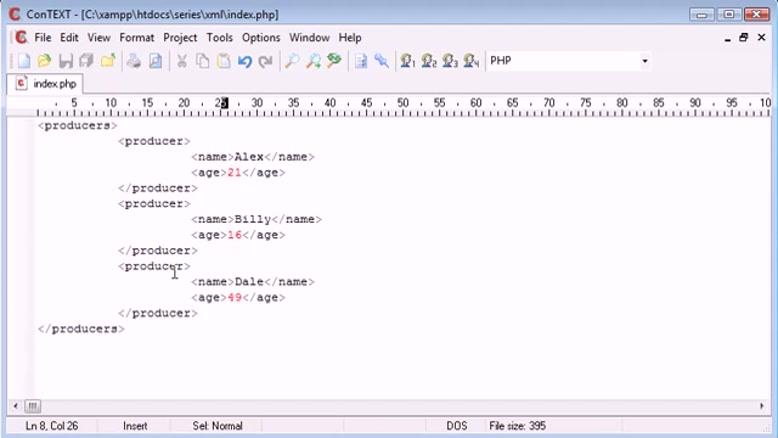Create a new file with the toolbar icon
The width and height of the screenshot is (778, 438).
coord(23,61)
